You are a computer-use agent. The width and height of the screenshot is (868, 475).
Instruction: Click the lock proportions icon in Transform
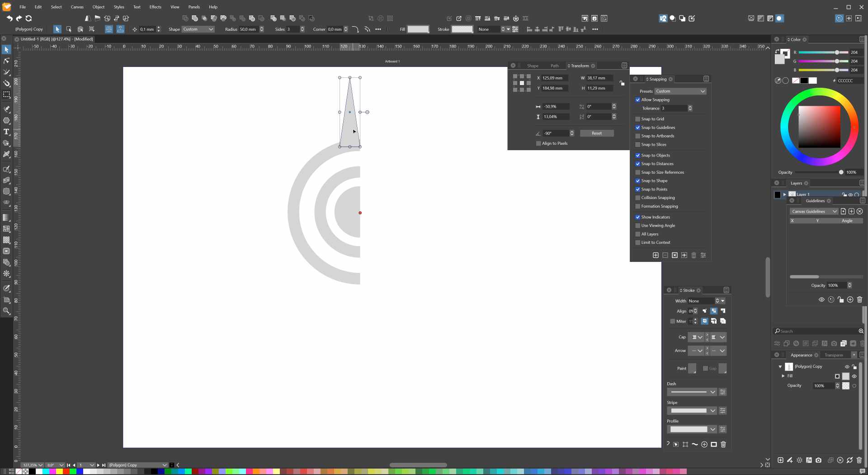pos(622,83)
